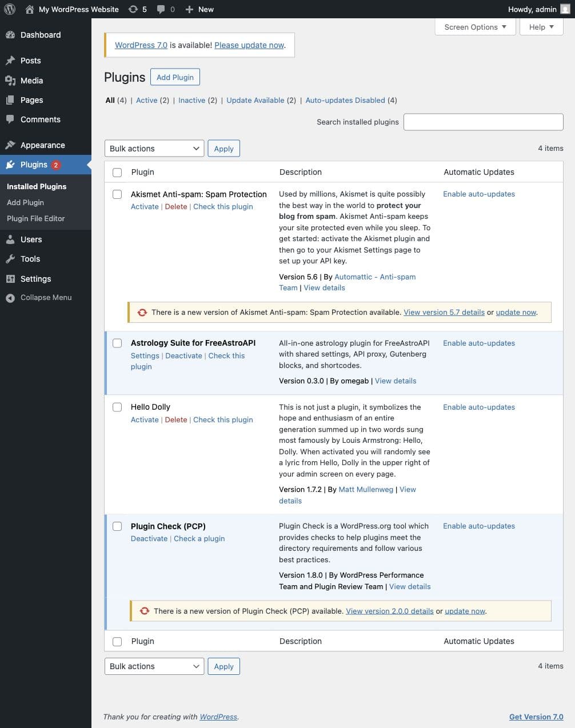Click the Get Version 7.0 footer link
The height and width of the screenshot is (728, 575).
pos(536,717)
